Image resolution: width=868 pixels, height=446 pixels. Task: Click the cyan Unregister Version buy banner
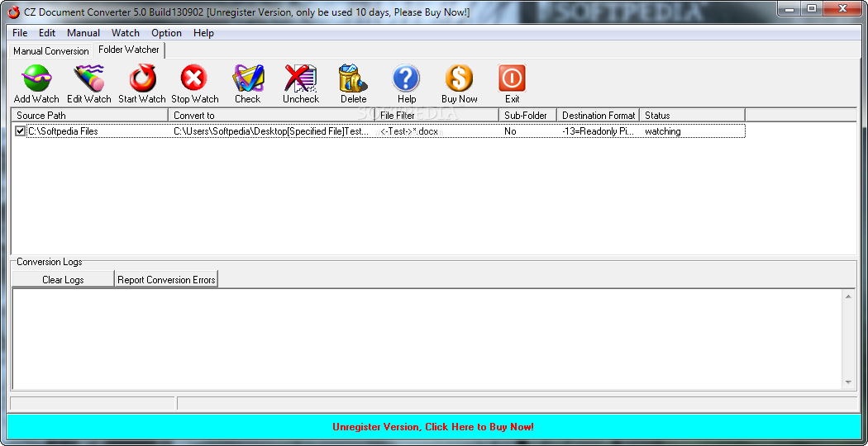click(x=433, y=427)
